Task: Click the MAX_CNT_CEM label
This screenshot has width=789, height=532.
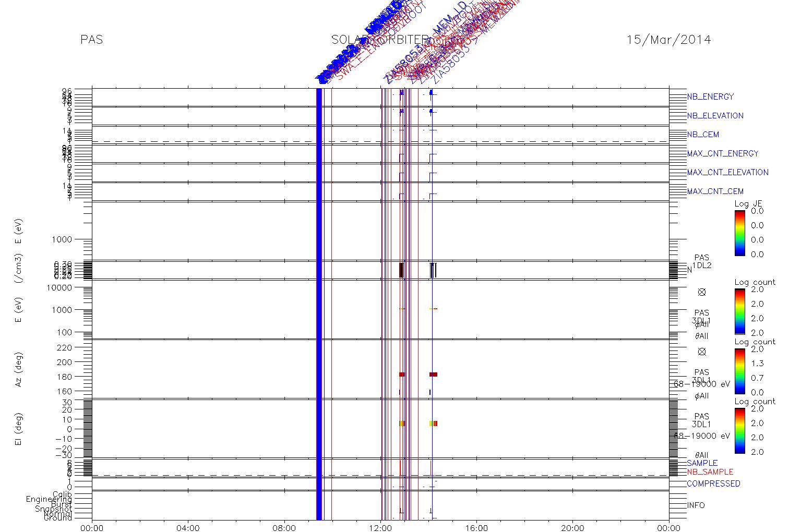Action: click(x=715, y=191)
